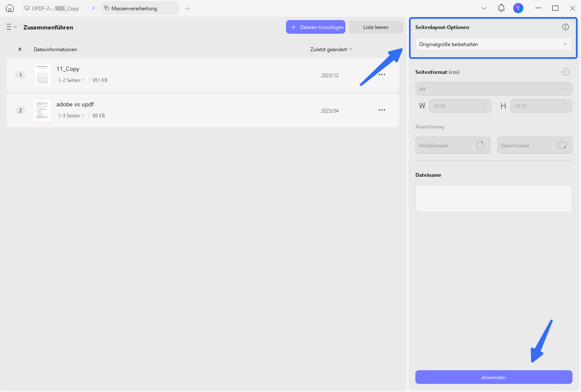The height and width of the screenshot is (392, 581).
Task: Minimize the application window
Action: pyautogui.click(x=538, y=8)
